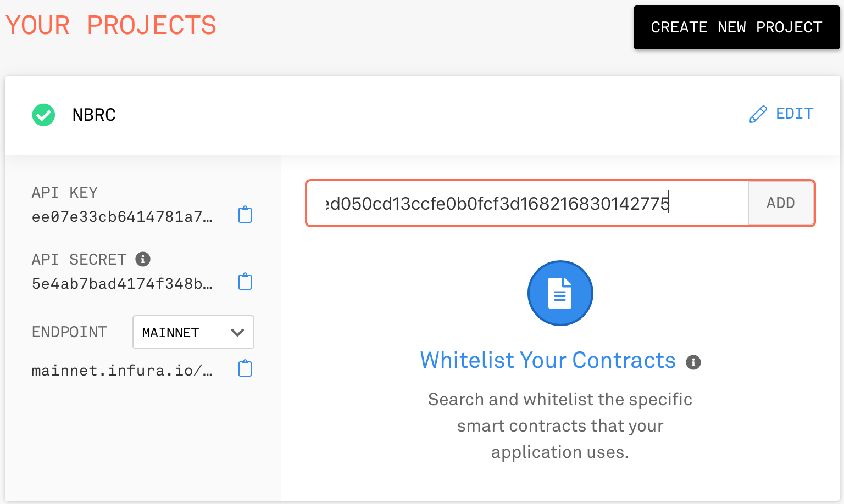
Task: Click the truncated API secret value
Action: (x=122, y=284)
